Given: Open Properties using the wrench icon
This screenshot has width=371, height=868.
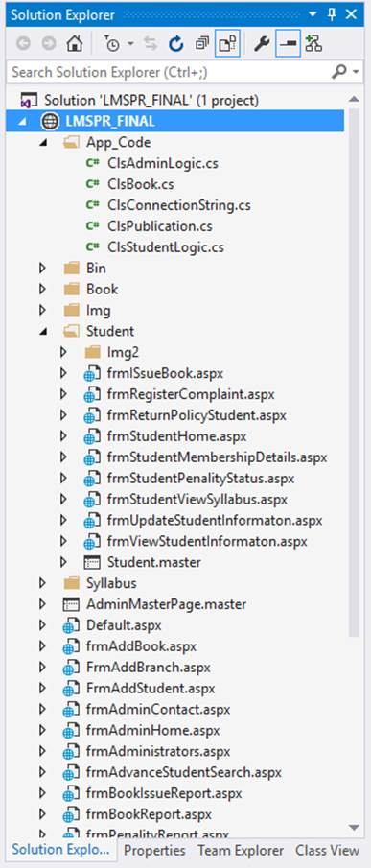Looking at the screenshot, I should (x=261, y=44).
